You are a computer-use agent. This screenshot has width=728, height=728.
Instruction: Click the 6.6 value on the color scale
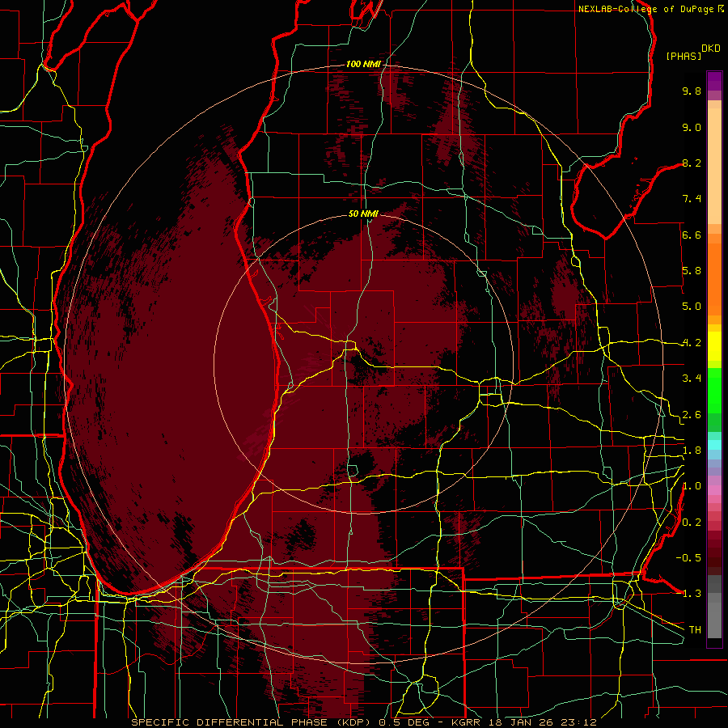click(x=692, y=235)
